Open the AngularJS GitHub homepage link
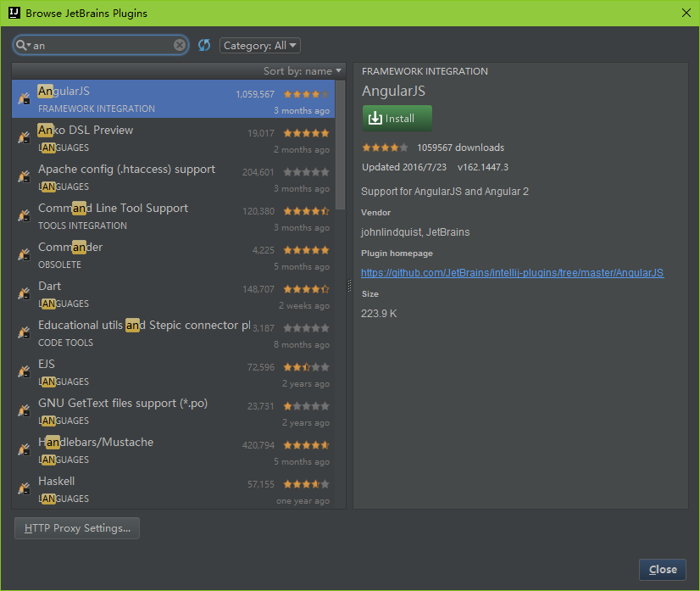700x591 pixels. [x=512, y=273]
